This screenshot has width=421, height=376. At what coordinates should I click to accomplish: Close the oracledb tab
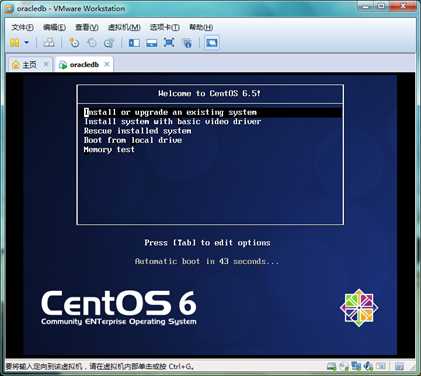pos(107,64)
